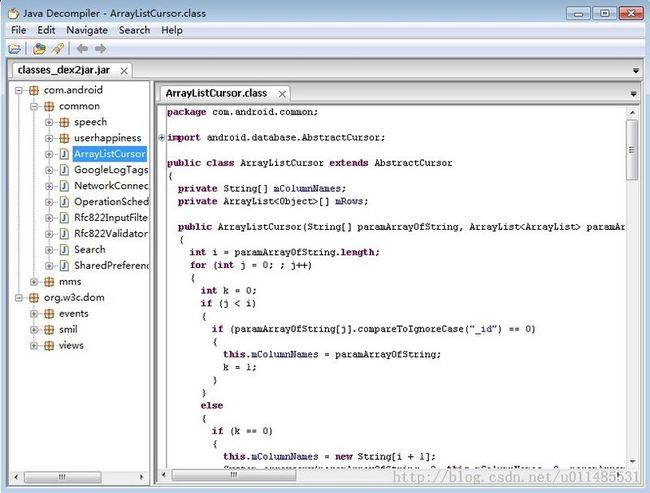
Task: Click the code editor scroll up arrow
Action: (x=632, y=112)
